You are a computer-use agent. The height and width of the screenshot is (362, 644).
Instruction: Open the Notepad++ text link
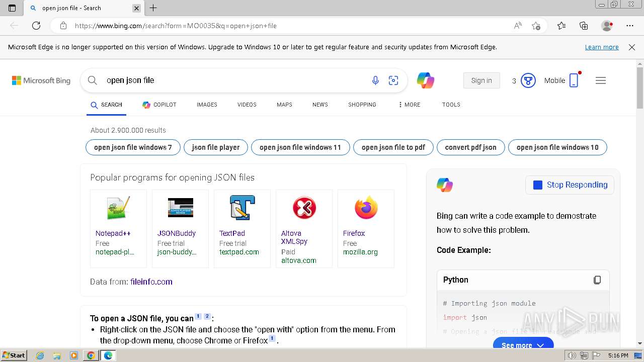tap(113, 233)
